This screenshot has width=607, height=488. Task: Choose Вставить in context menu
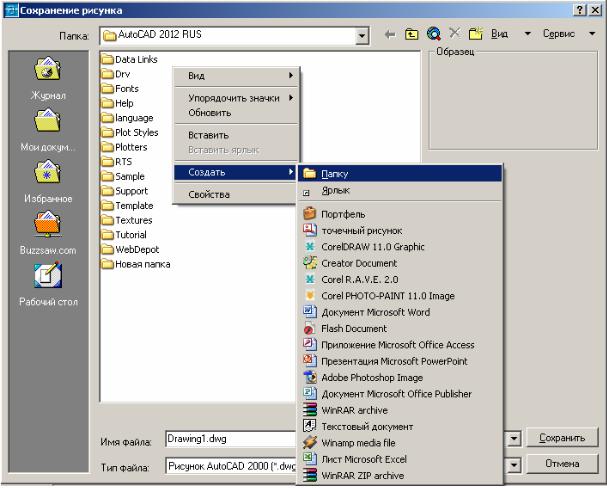click(236, 135)
